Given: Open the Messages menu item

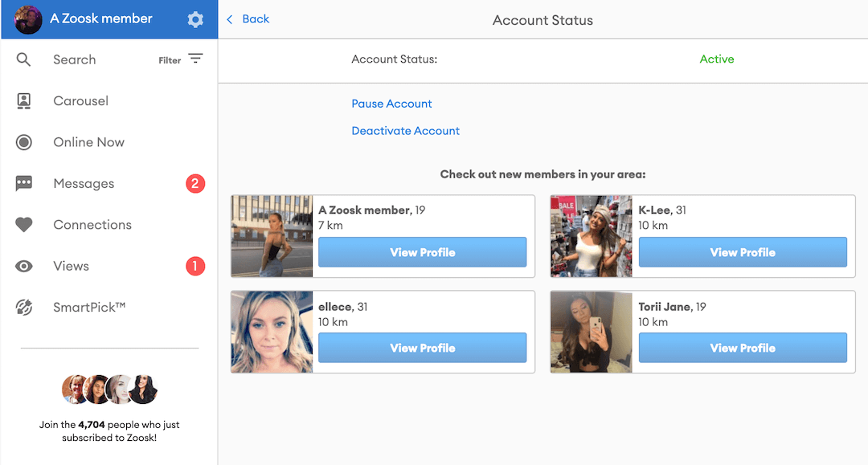Looking at the screenshot, I should 84,184.
